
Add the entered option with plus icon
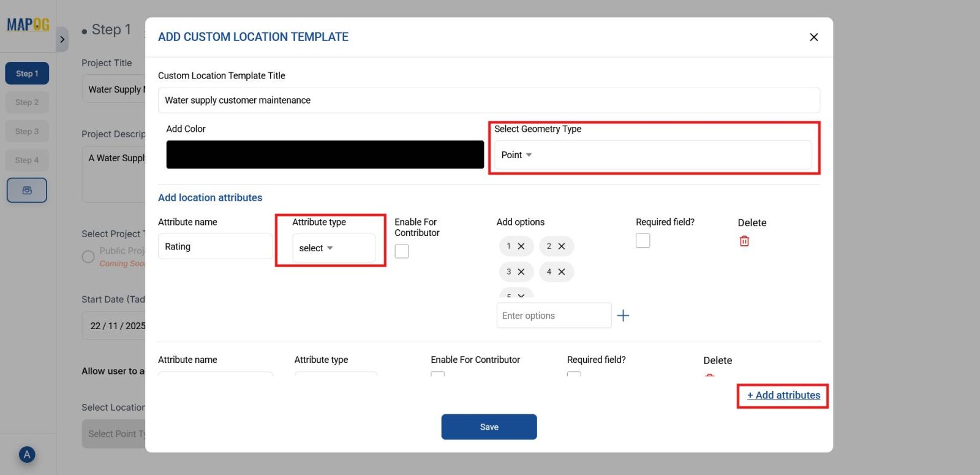[x=623, y=316]
